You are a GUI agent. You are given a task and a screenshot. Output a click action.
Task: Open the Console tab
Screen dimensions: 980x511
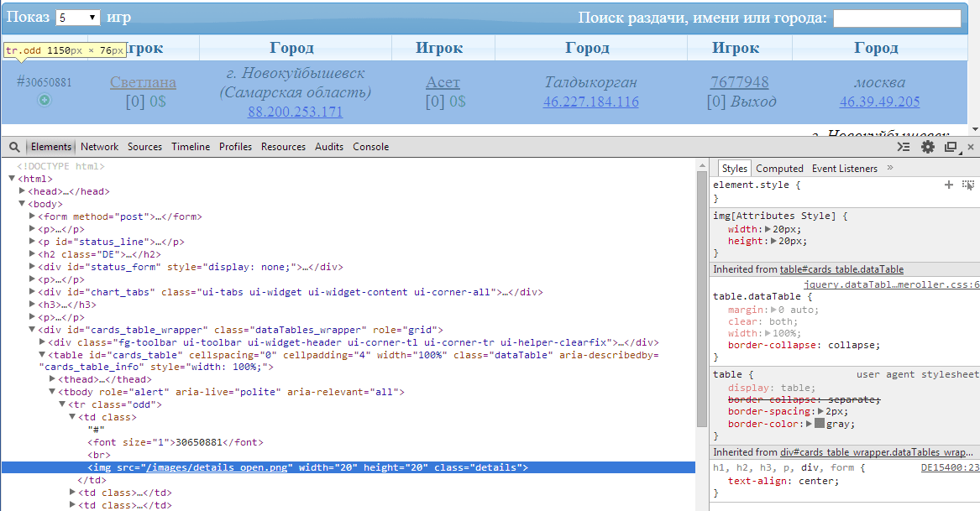click(x=370, y=146)
